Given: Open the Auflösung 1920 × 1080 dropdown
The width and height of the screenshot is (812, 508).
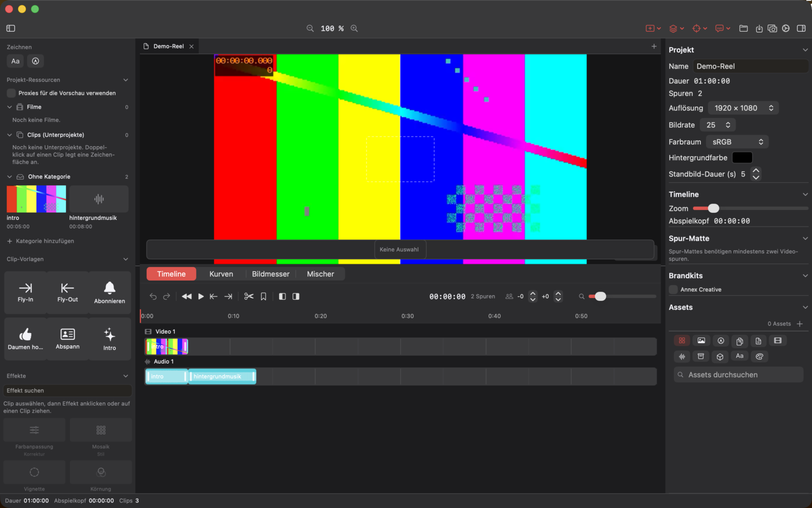Looking at the screenshot, I should [743, 108].
